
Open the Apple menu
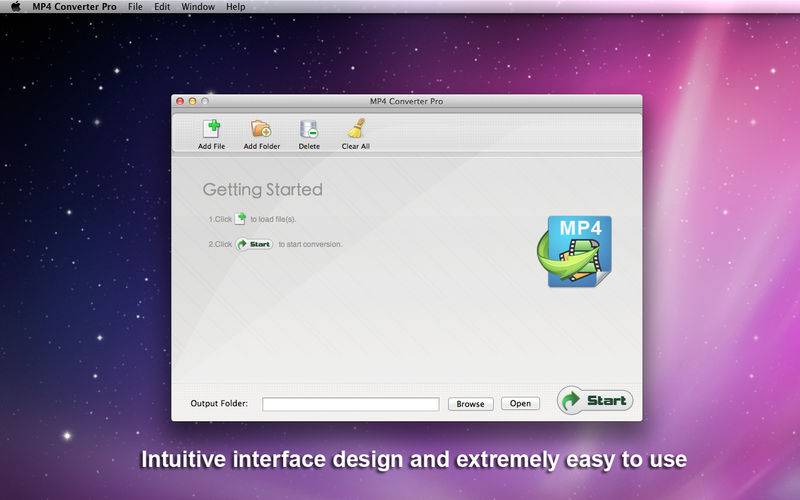tap(15, 7)
